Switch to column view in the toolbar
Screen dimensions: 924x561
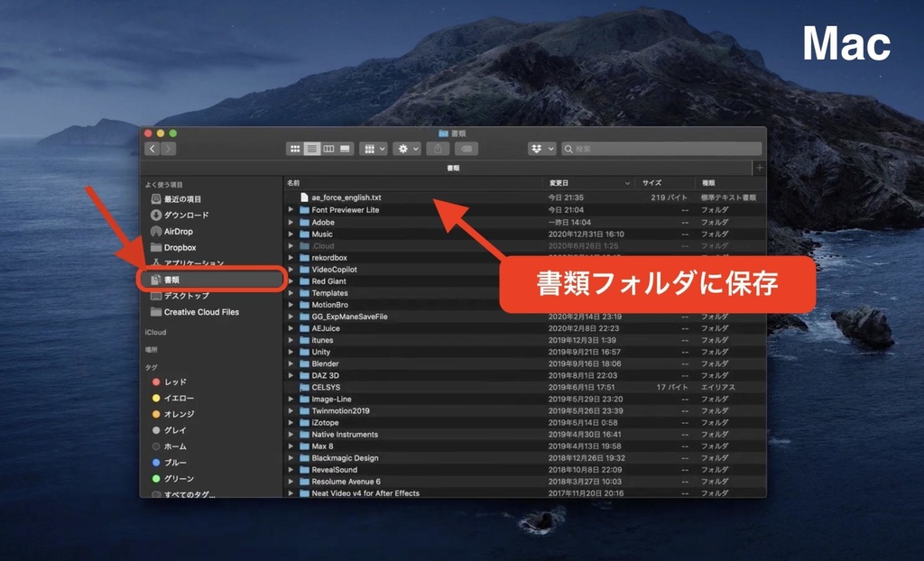[x=329, y=148]
